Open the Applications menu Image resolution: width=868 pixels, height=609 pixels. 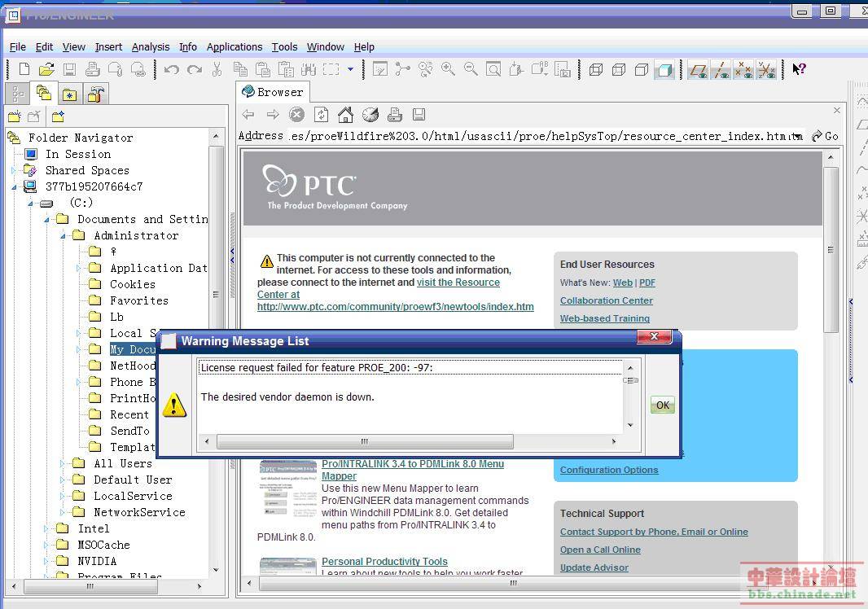click(x=235, y=47)
